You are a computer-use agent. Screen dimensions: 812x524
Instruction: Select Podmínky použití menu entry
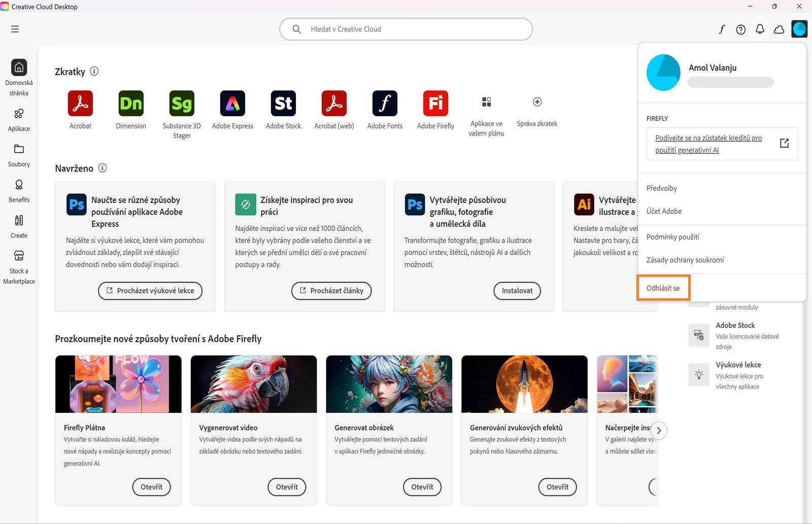673,237
